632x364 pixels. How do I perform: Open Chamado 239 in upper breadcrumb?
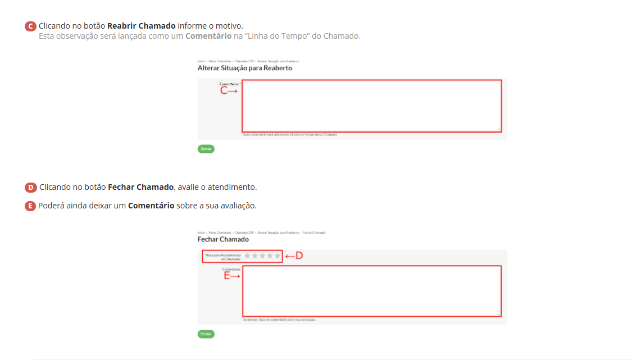[244, 61]
